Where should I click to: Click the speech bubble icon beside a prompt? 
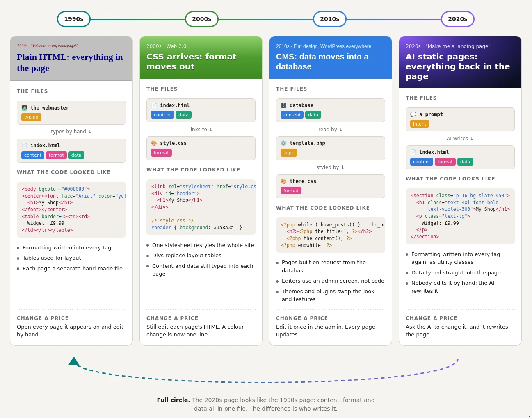(413, 114)
